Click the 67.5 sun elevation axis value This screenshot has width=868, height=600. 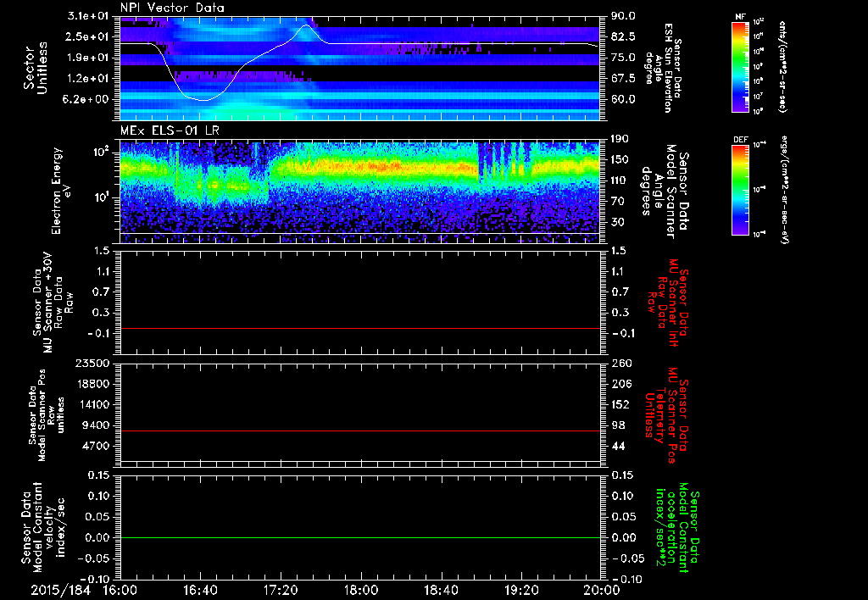coord(623,79)
